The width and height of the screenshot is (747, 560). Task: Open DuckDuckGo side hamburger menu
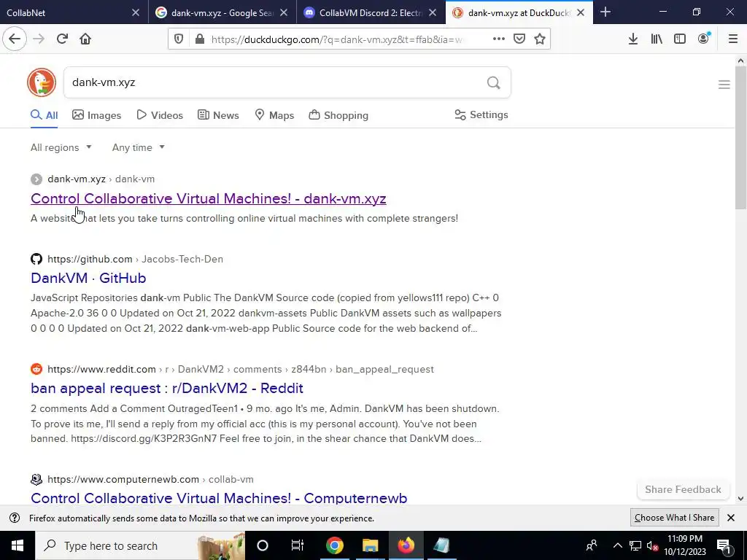[724, 85]
